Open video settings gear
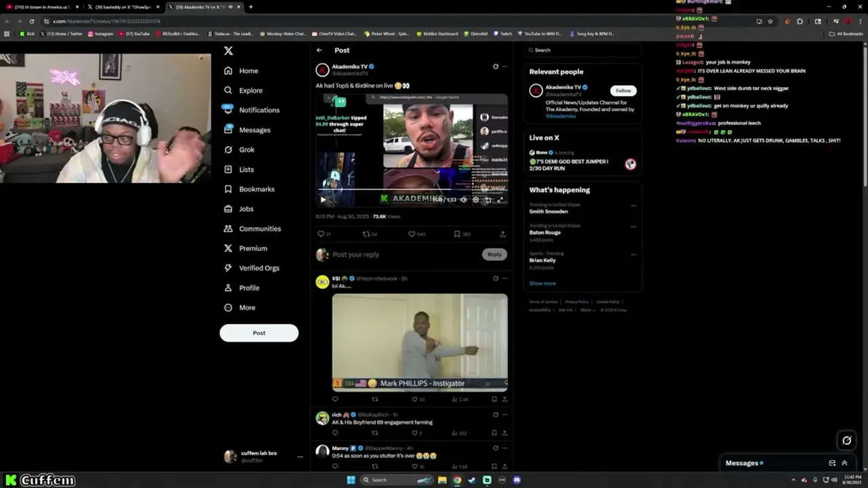This screenshot has height=488, width=868. tap(475, 199)
